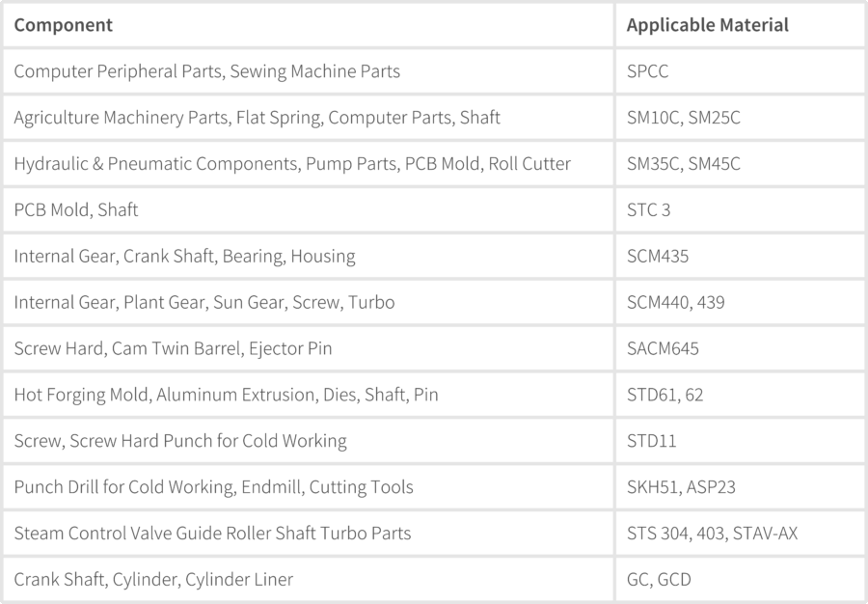This screenshot has height=604, width=868.
Task: Select the Steam Control Valve row
Action: click(x=434, y=534)
